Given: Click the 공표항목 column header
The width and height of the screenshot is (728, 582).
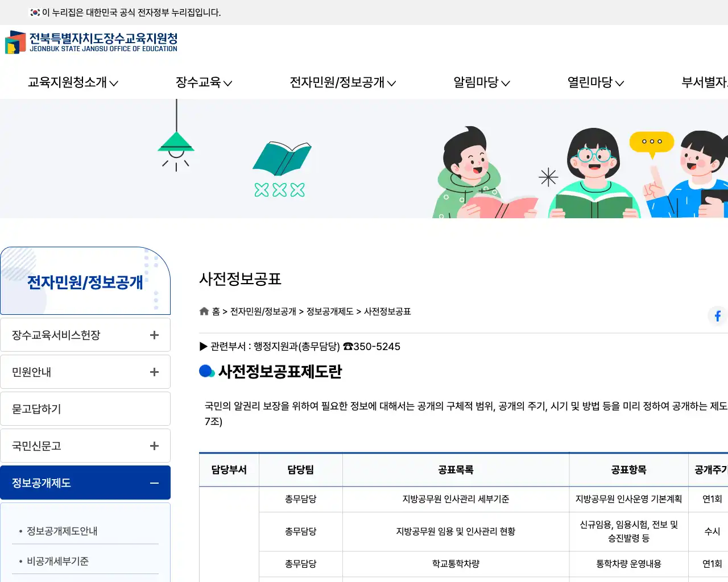Looking at the screenshot, I should (628, 469).
